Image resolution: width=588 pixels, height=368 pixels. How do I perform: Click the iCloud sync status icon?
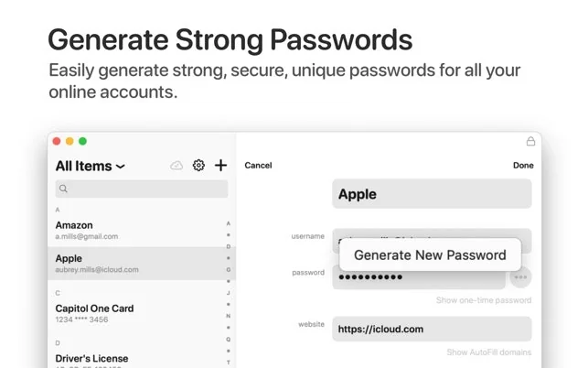[176, 166]
